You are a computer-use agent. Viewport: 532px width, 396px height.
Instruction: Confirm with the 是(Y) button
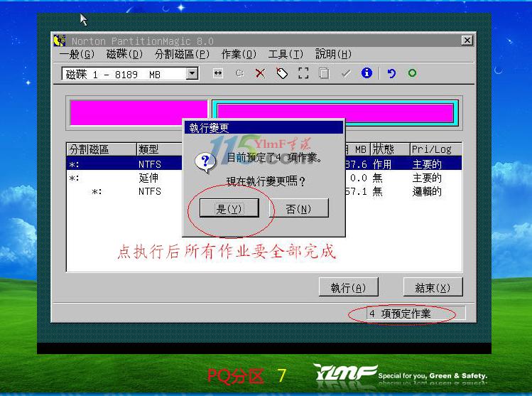[229, 208]
